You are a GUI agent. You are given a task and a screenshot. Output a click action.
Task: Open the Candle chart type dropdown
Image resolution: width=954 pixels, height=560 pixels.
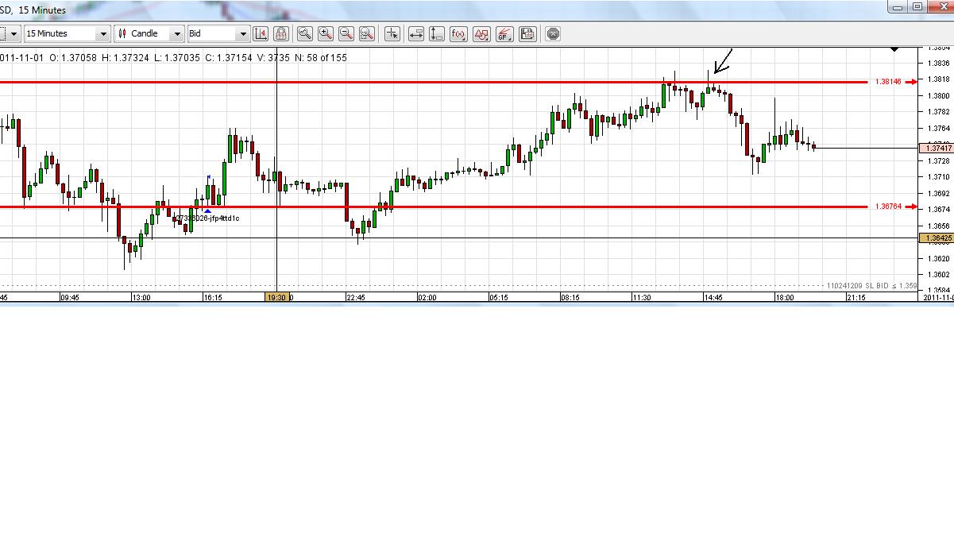(149, 33)
